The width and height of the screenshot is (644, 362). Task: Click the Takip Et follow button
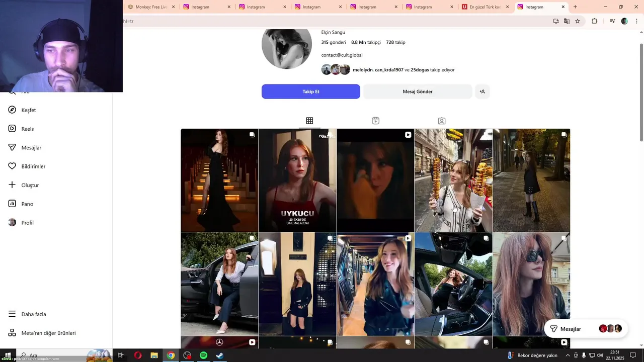point(311,92)
